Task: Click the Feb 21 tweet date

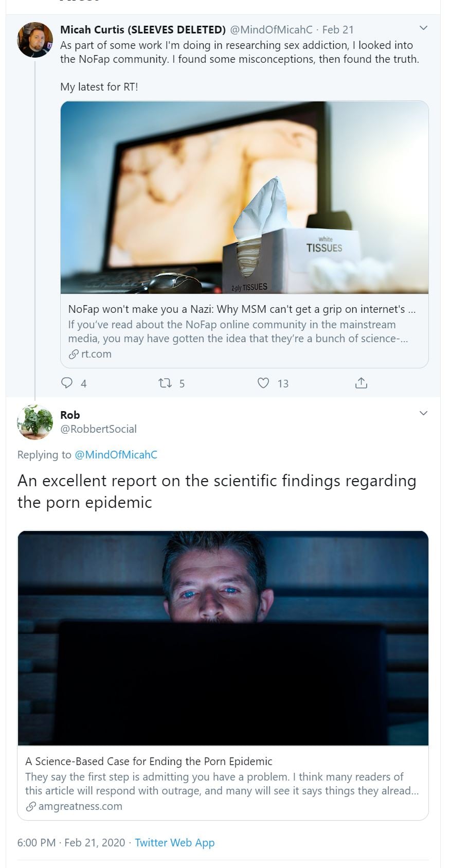Action: (338, 30)
